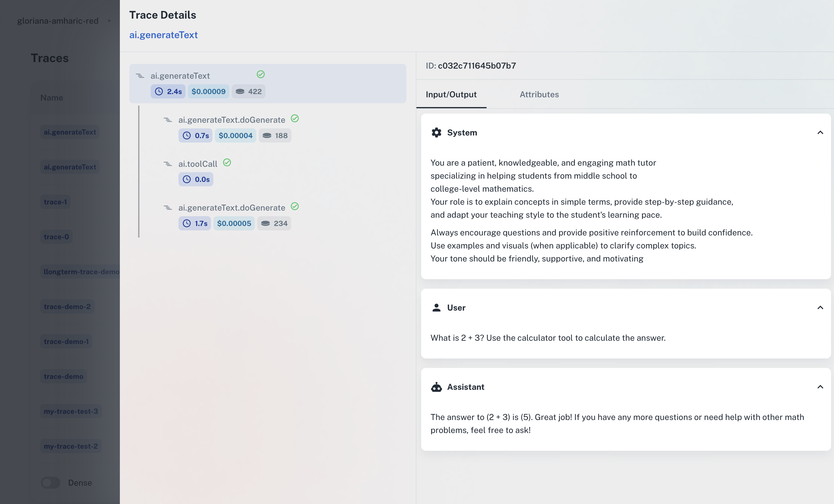Collapse the User message section

tap(820, 308)
